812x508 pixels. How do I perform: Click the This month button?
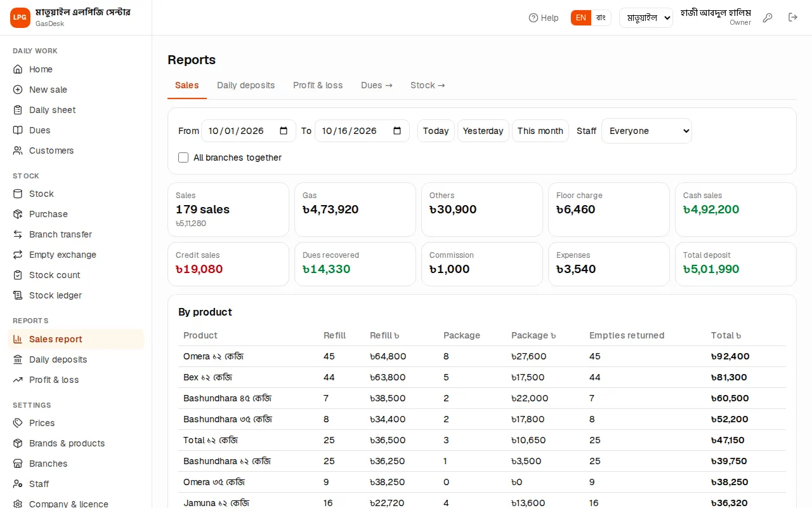[540, 131]
